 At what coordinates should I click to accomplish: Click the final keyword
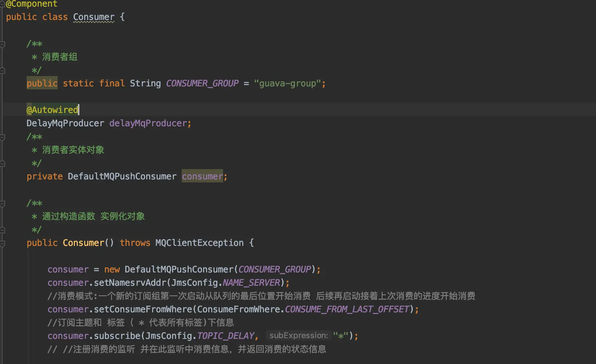coord(112,83)
